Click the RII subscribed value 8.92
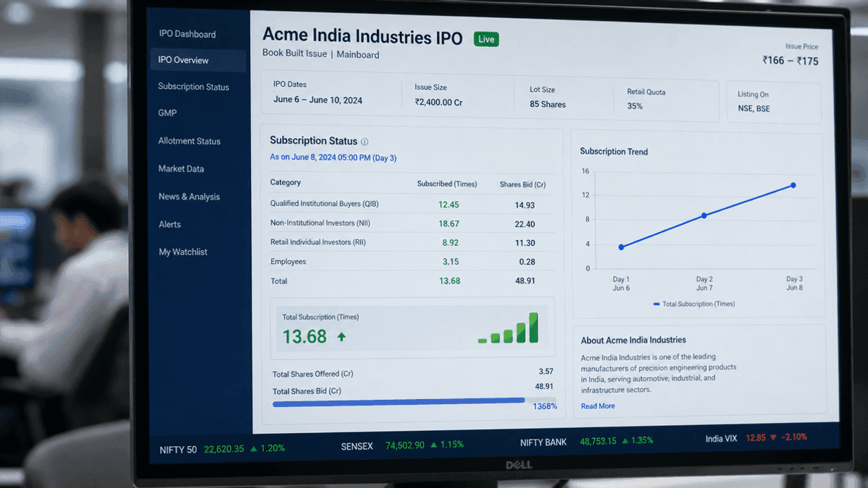 [x=450, y=243]
